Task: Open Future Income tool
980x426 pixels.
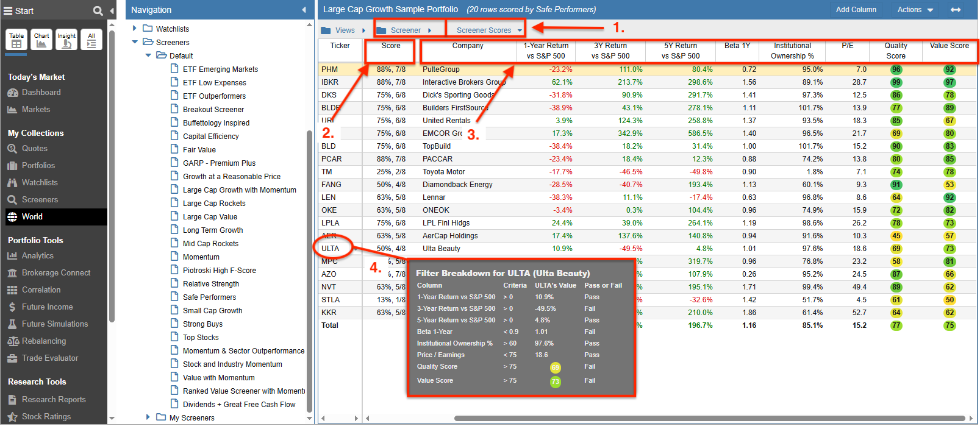Action: pos(47,307)
